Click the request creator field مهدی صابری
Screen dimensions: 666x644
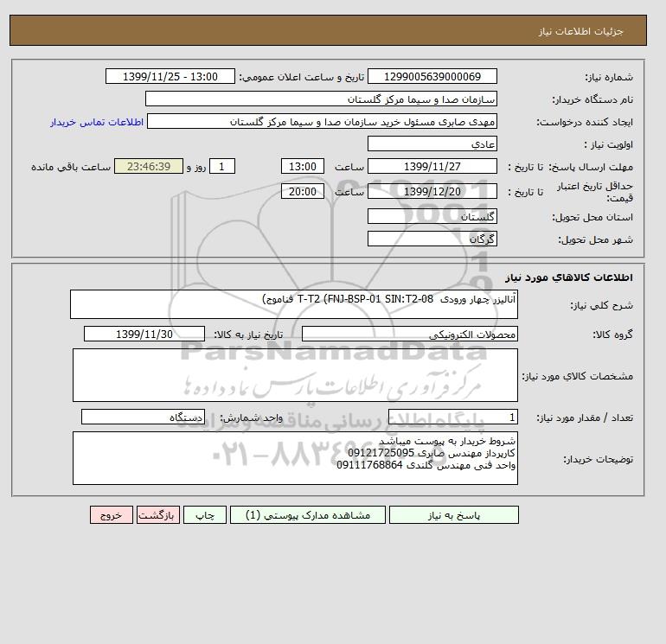pyautogui.click(x=322, y=122)
